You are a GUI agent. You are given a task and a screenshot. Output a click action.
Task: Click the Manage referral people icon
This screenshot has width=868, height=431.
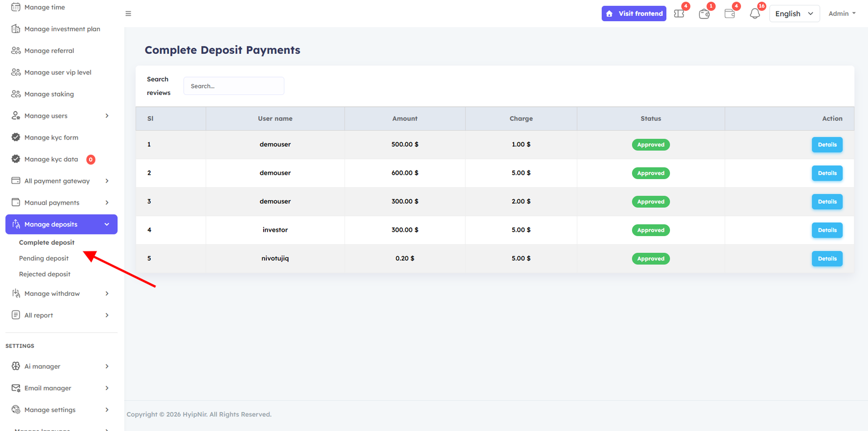(x=16, y=50)
